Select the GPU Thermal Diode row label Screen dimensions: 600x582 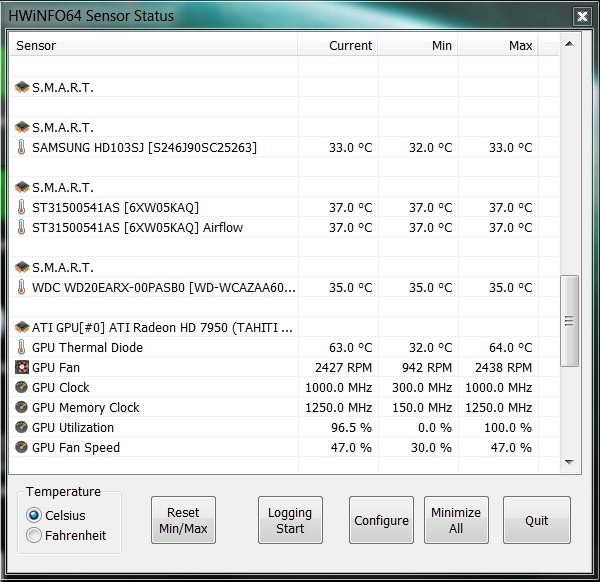(x=87, y=347)
